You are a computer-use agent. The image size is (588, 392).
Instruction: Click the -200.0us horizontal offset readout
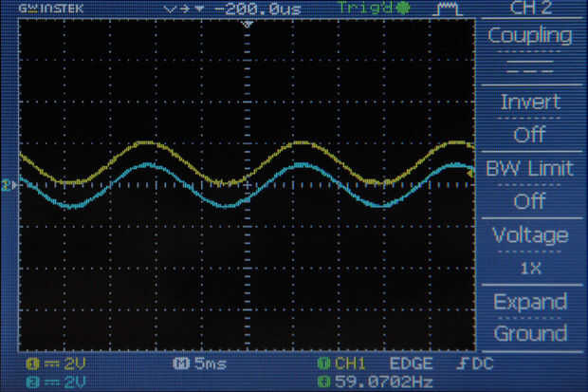[x=259, y=9]
